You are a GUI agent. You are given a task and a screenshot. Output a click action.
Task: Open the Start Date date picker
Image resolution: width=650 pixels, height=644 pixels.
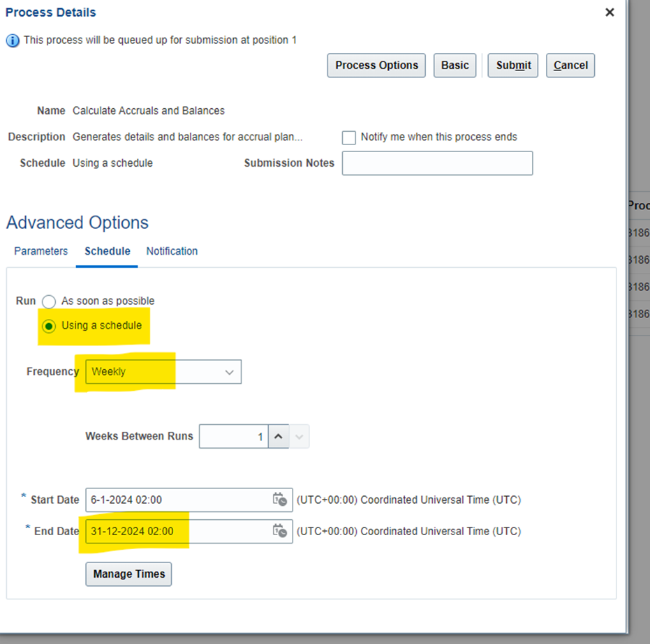click(x=281, y=500)
